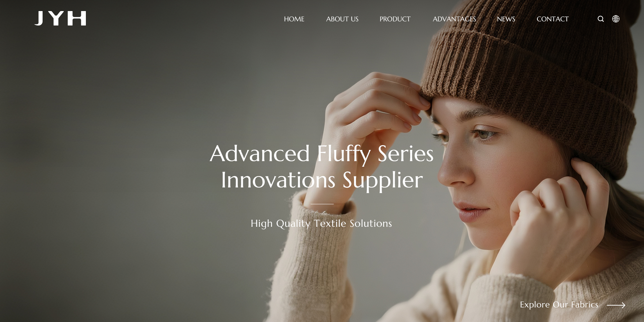Click the "Innovations Supplier" headline line
644x322 pixels.
click(x=322, y=180)
